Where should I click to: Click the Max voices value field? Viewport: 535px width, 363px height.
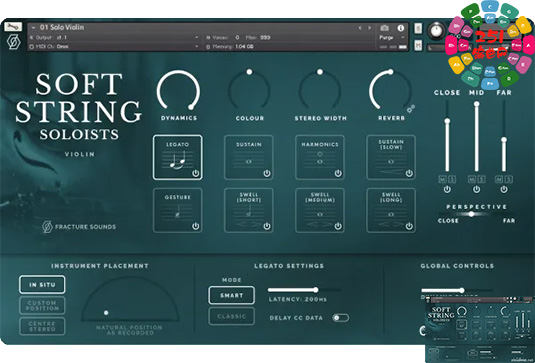[x=265, y=37]
